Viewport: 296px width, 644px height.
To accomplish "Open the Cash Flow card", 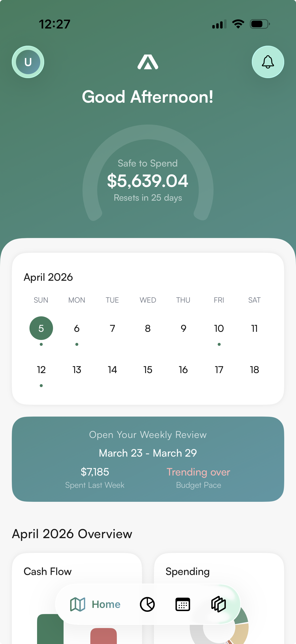I will (47, 572).
